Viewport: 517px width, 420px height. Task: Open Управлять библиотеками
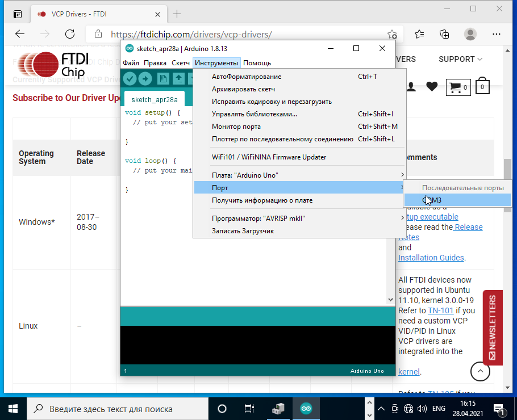tap(299, 114)
